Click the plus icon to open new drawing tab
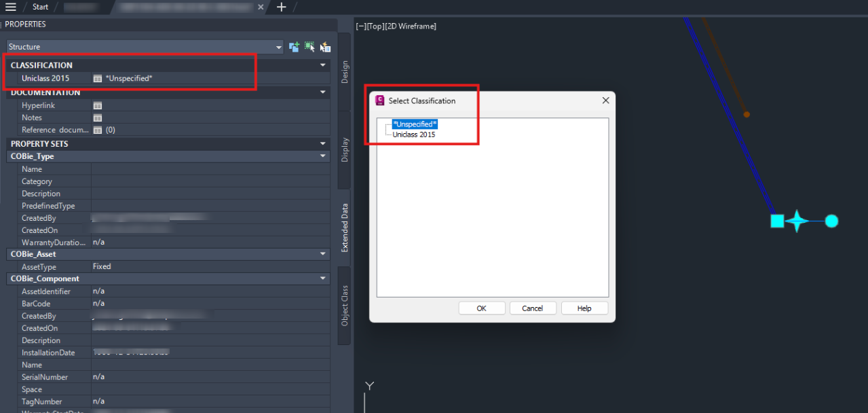Screen dimensions: 868x413 point(281,7)
